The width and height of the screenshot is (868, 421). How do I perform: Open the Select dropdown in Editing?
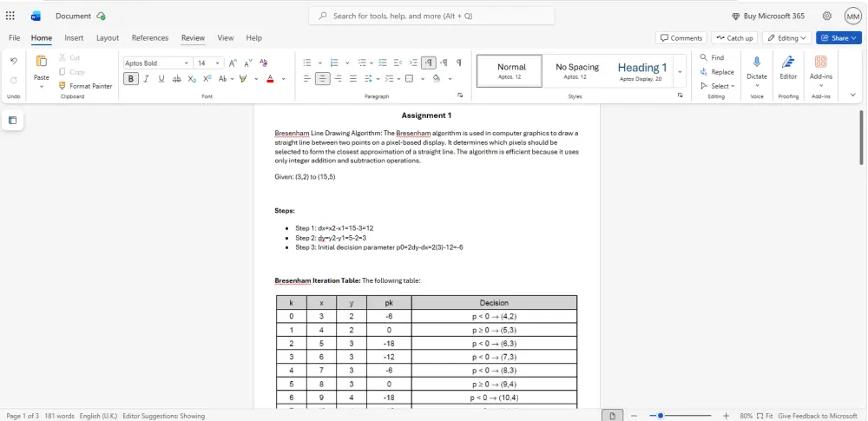pos(718,86)
